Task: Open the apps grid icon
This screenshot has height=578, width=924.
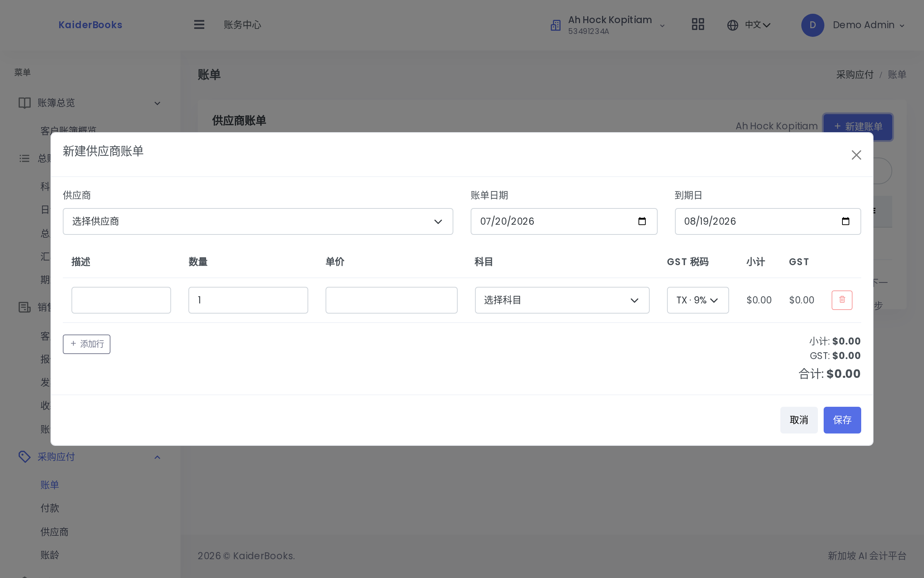Action: [698, 25]
